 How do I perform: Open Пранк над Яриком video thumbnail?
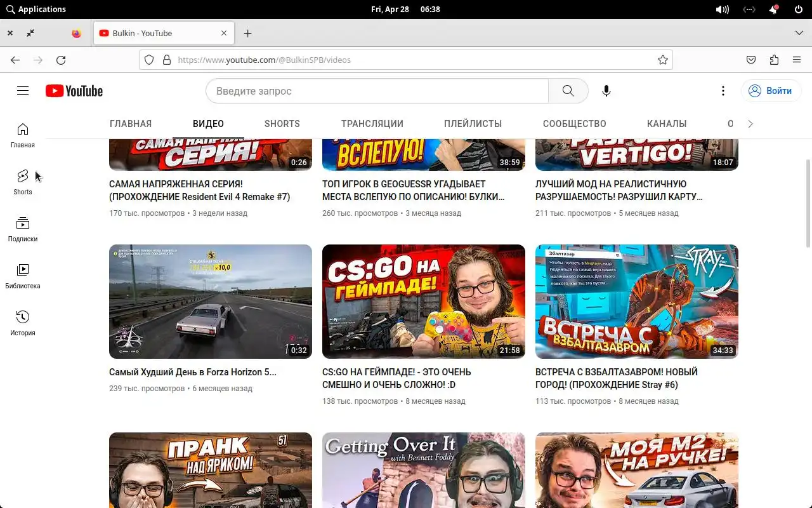[211, 471]
